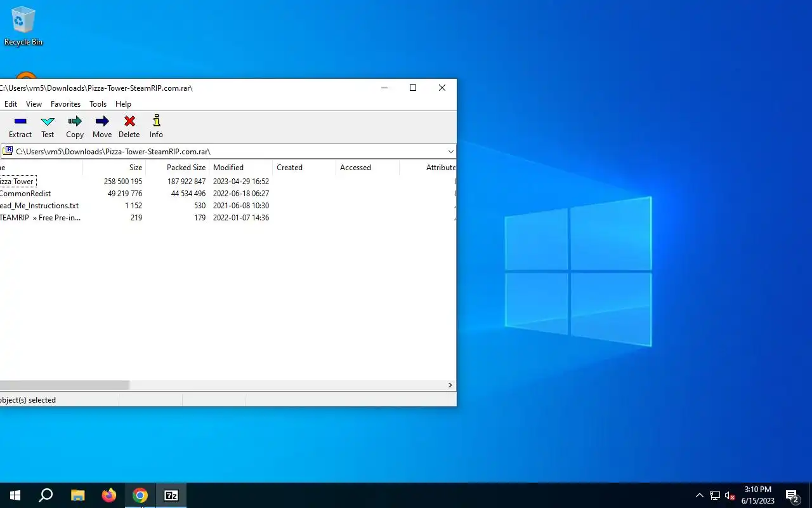Image resolution: width=812 pixels, height=508 pixels.
Task: Open the Tools menu
Action: point(98,104)
